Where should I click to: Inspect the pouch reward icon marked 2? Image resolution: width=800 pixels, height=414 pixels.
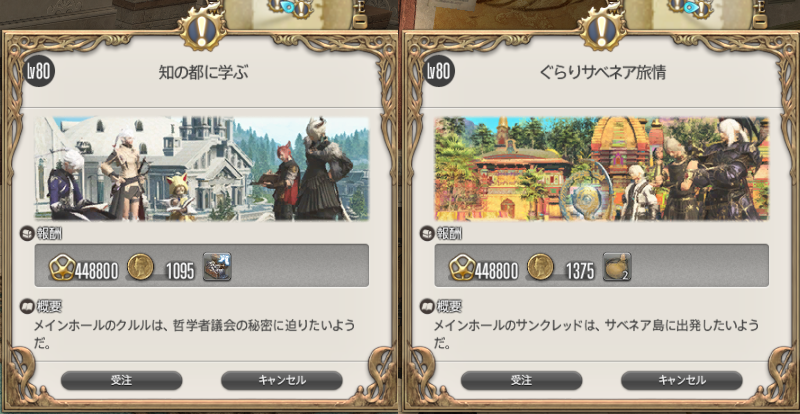[x=617, y=266]
